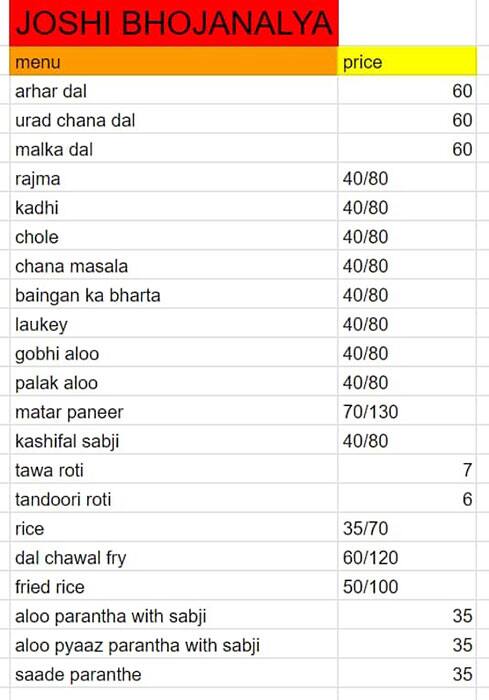Select the JOSHI BHOJANALYA title cell
This screenshot has height=700, width=489.
[x=174, y=23]
